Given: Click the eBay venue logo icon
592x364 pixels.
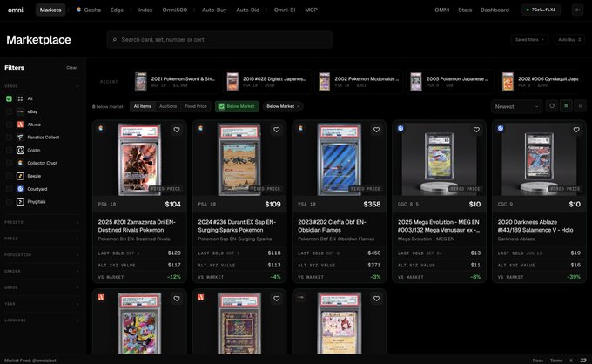Looking at the screenshot, I should coord(20,111).
